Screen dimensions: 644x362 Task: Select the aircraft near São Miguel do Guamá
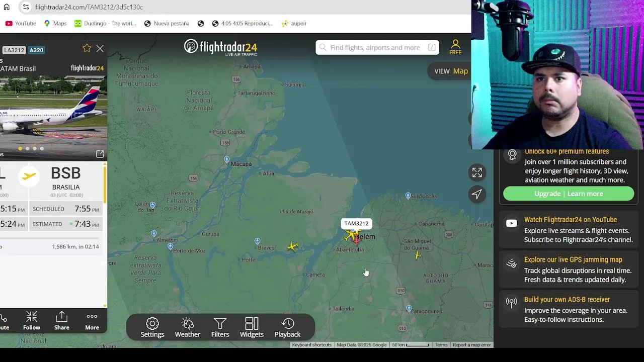pos(418,255)
